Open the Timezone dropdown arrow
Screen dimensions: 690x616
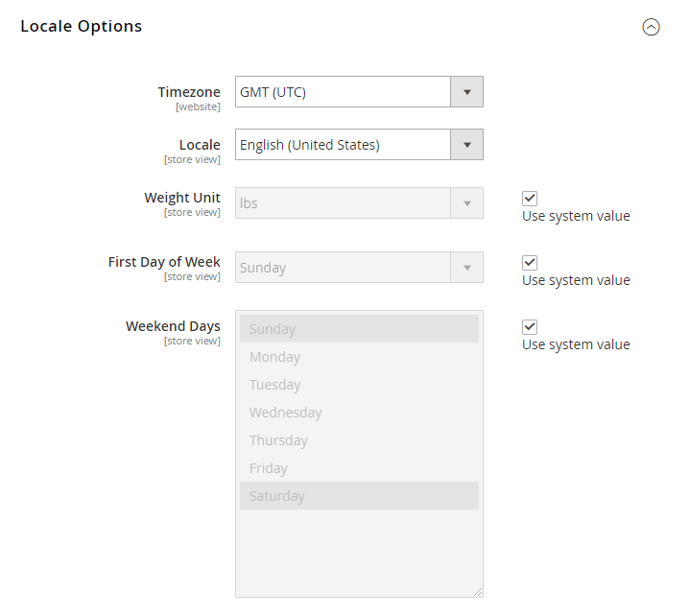click(x=467, y=92)
